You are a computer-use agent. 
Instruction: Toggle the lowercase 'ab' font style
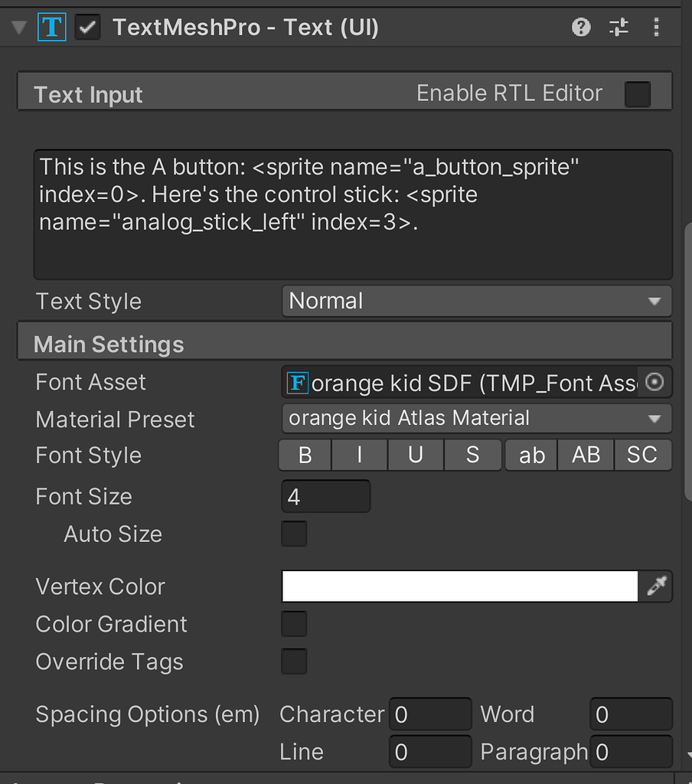[x=530, y=455]
